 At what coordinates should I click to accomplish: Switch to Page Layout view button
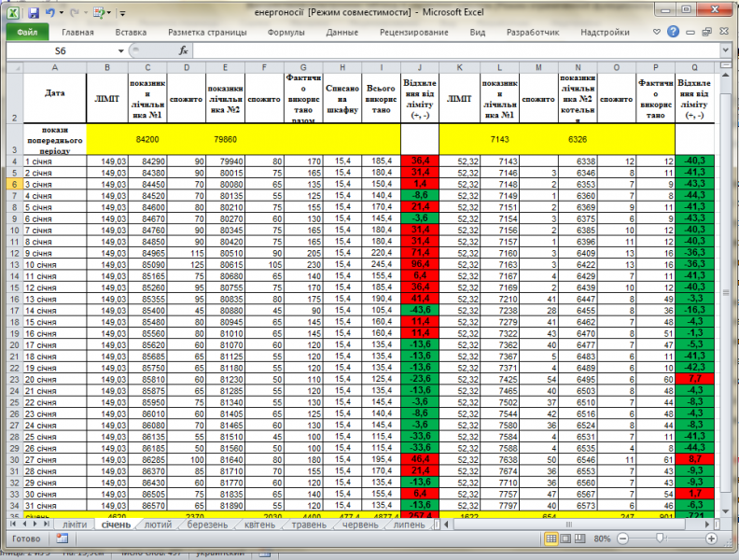click(565, 539)
